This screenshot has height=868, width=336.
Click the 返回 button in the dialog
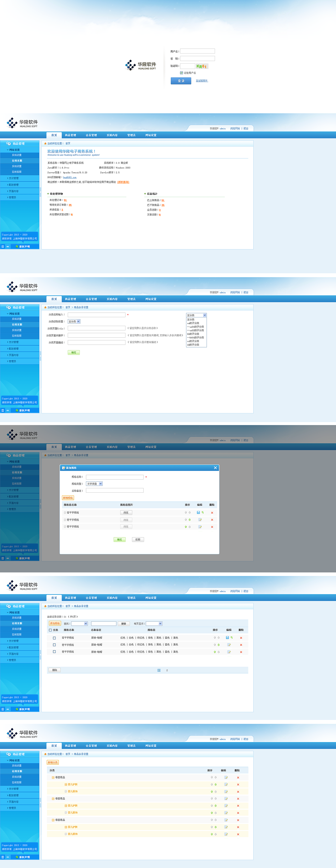tap(138, 540)
